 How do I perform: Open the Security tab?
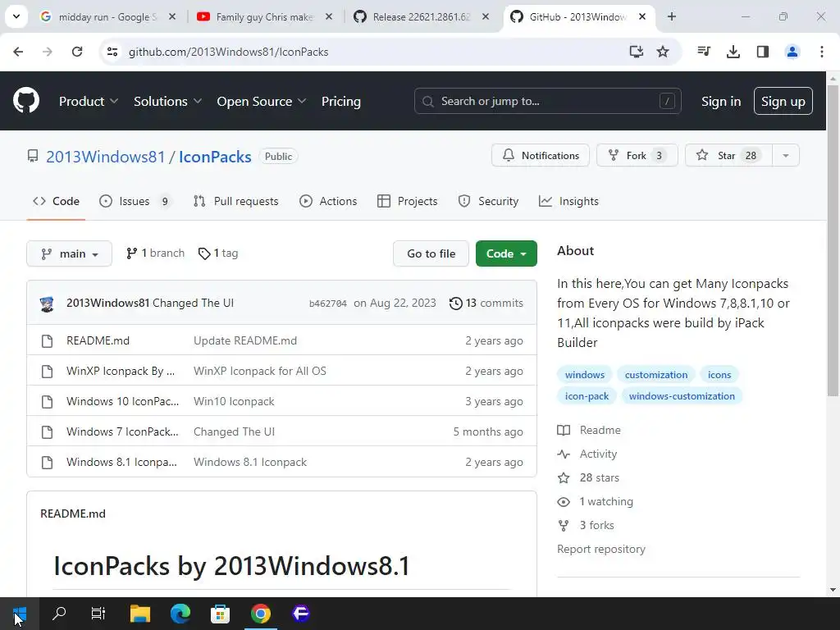(488, 202)
